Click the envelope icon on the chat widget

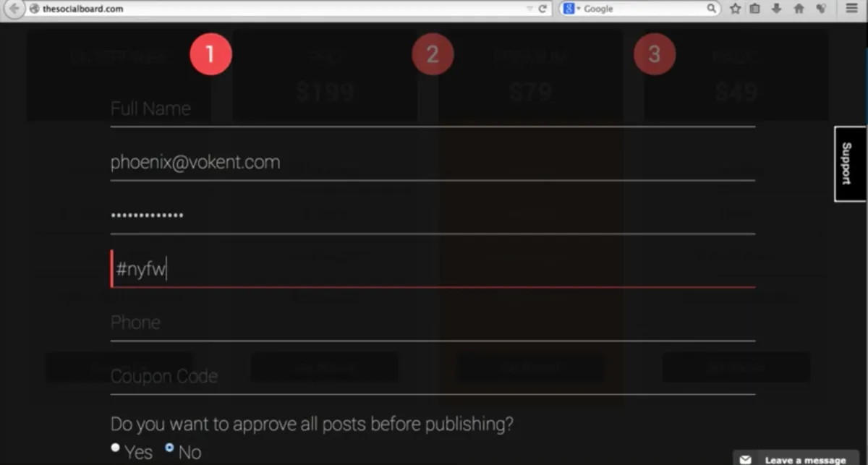745,458
